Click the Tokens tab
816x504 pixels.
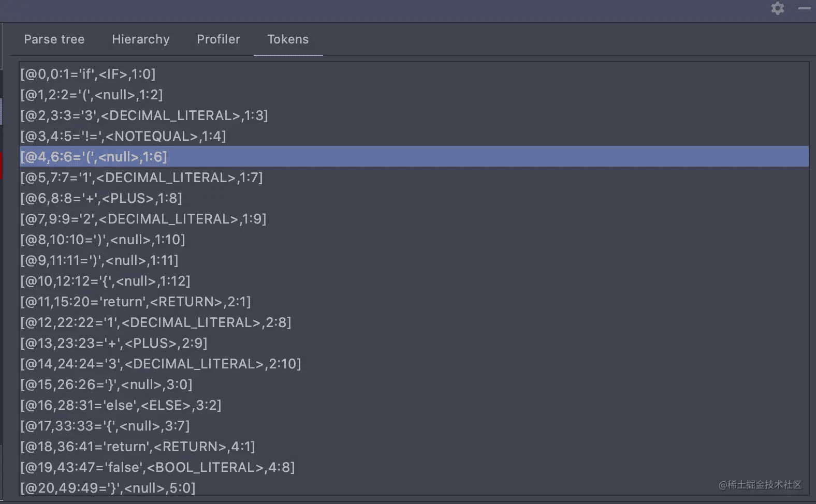click(x=288, y=39)
